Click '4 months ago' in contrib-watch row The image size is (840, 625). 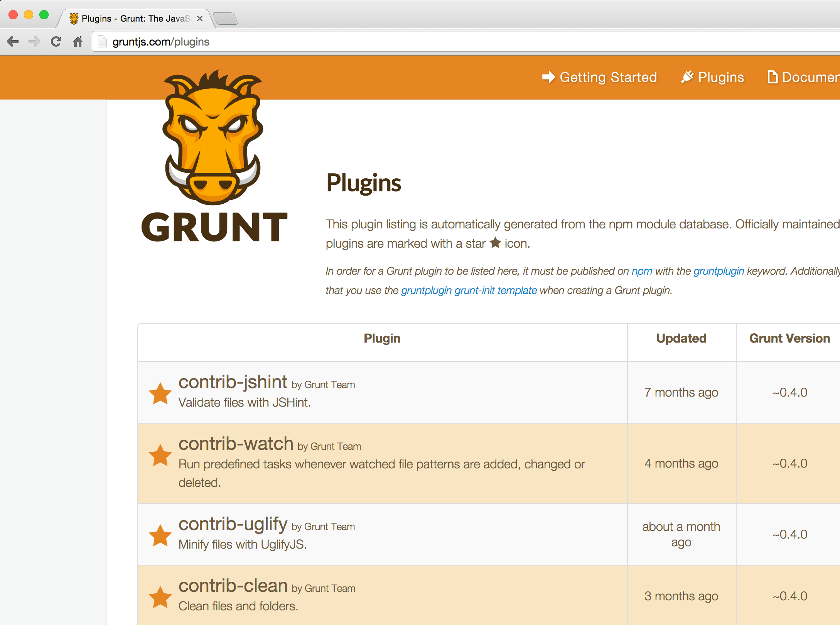point(681,463)
